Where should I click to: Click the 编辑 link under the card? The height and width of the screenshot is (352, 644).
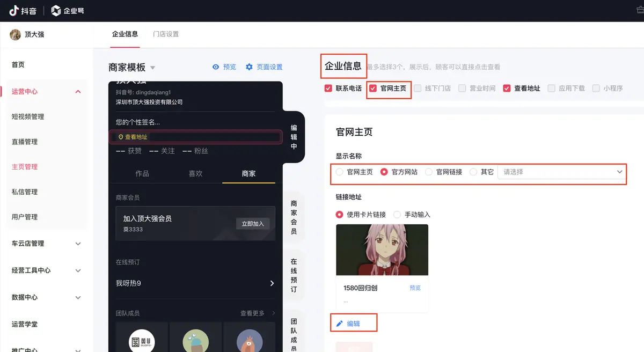pyautogui.click(x=353, y=324)
